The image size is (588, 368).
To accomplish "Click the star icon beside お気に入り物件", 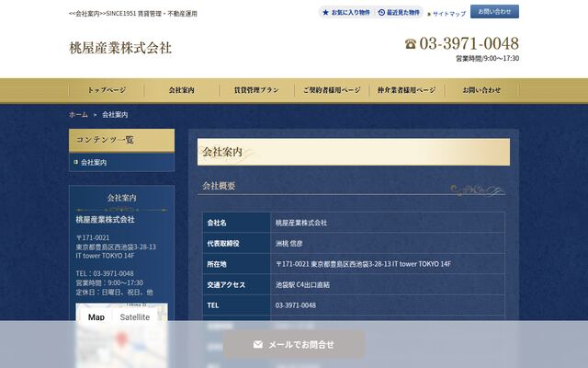I will [325, 12].
